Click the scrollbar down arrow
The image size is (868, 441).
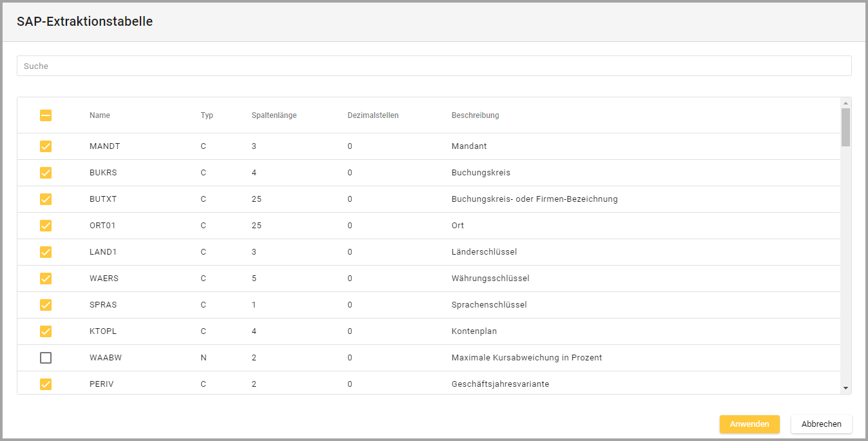click(845, 388)
